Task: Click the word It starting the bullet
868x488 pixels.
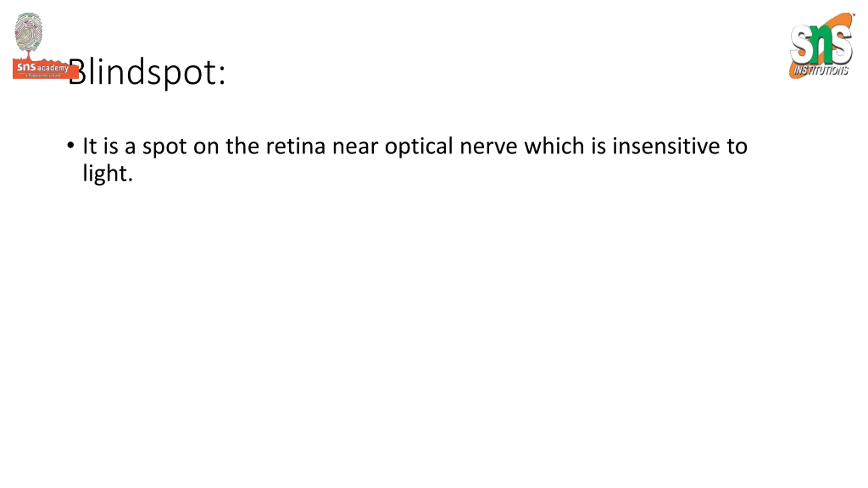Action: (x=90, y=146)
